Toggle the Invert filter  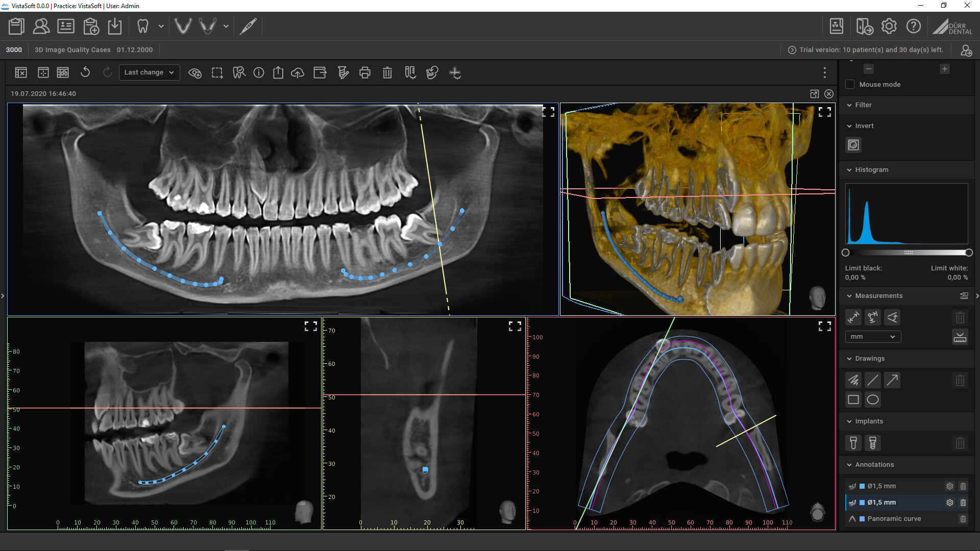pyautogui.click(x=853, y=145)
